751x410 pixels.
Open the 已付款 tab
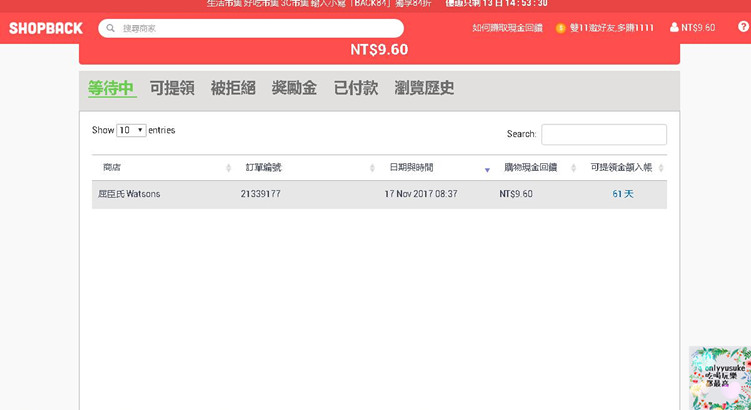tap(355, 88)
